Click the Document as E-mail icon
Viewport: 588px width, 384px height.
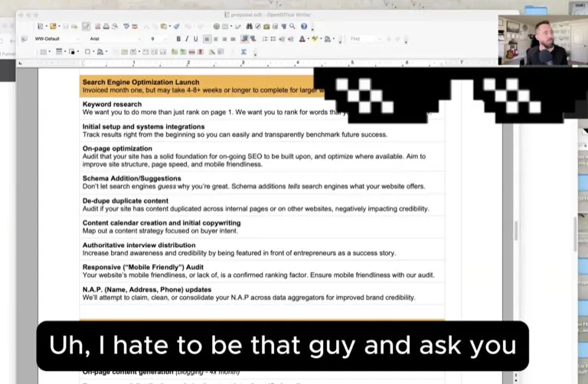tap(74, 27)
